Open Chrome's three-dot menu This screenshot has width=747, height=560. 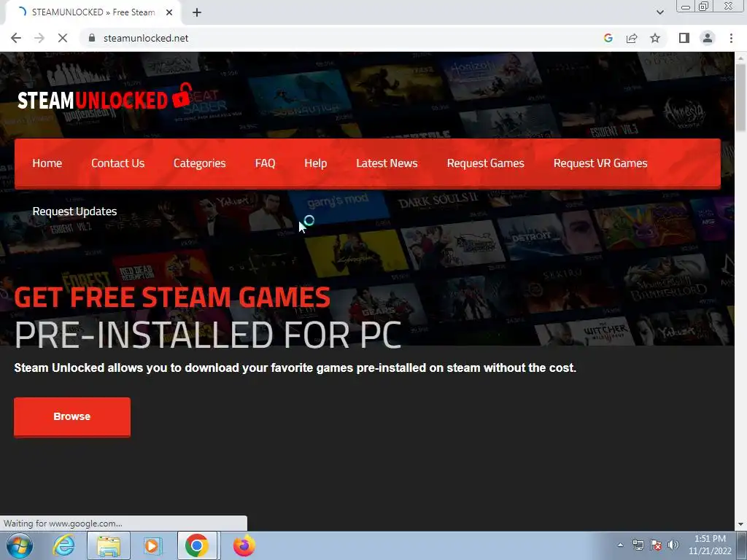pyautogui.click(x=731, y=38)
